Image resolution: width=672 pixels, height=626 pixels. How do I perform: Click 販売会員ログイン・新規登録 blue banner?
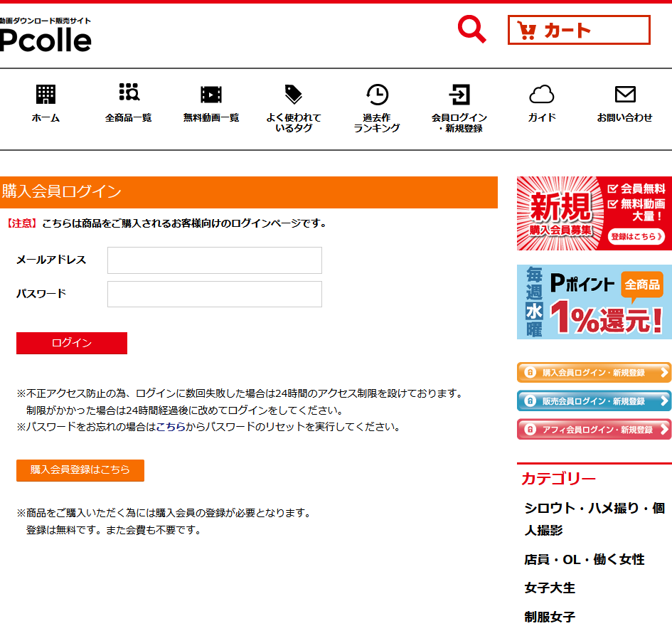594,400
